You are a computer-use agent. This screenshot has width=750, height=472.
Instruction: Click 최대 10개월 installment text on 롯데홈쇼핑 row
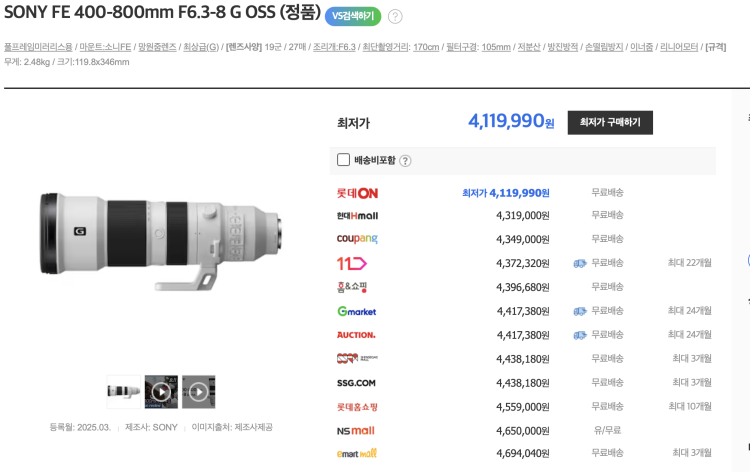tap(690, 406)
